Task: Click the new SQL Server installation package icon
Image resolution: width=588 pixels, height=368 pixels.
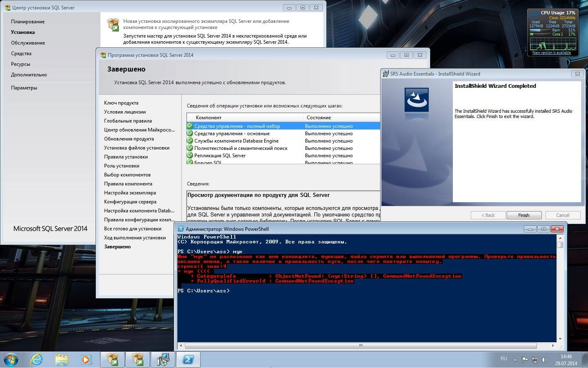Action: tap(113, 25)
